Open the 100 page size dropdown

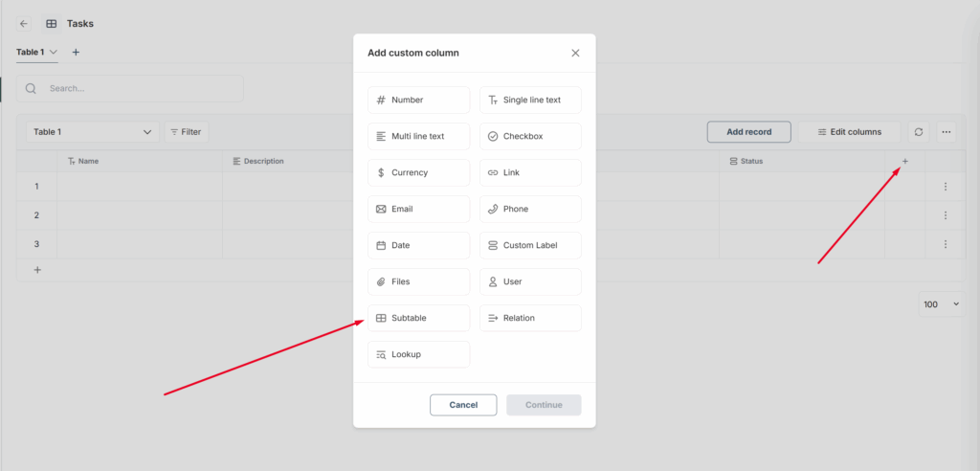click(942, 304)
